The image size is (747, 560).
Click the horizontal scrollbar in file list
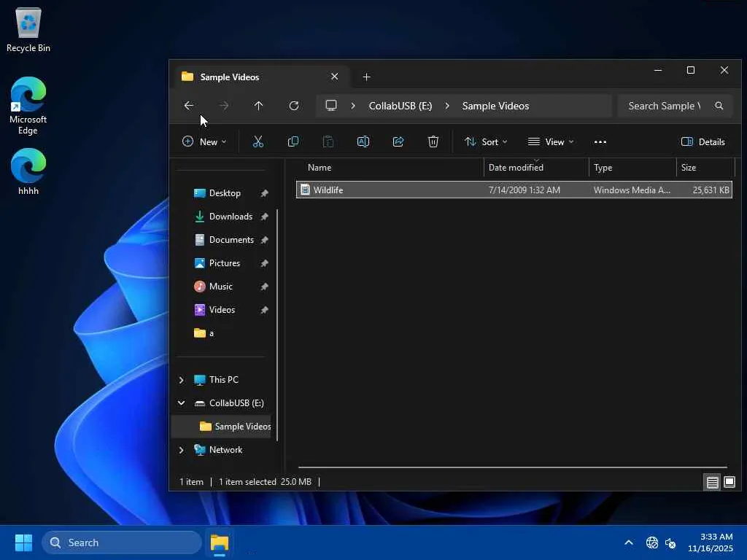512,467
